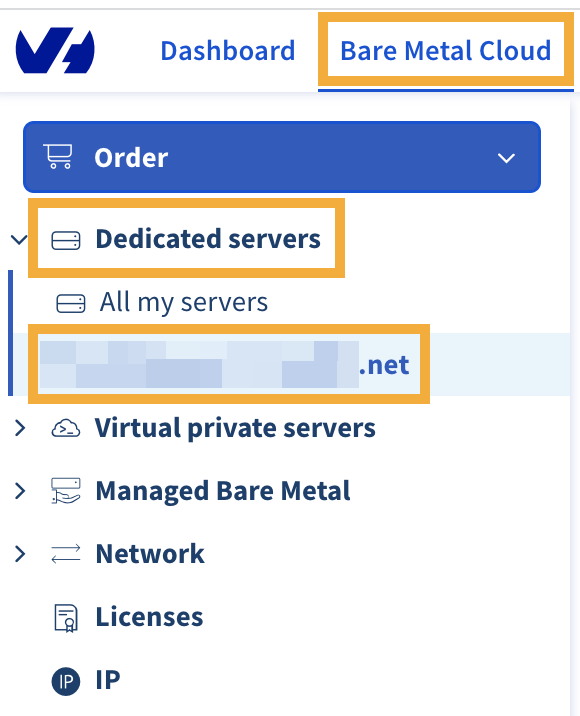Click the Virtual private servers cloud icon
580x716 pixels.
click(x=66, y=428)
